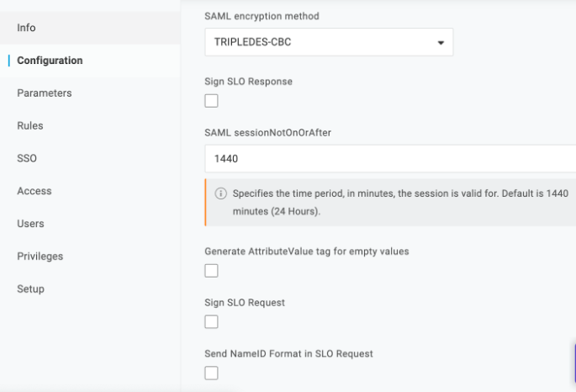Tick Generate AttributeValue tag for empty values
The height and width of the screenshot is (392, 576).
211,271
